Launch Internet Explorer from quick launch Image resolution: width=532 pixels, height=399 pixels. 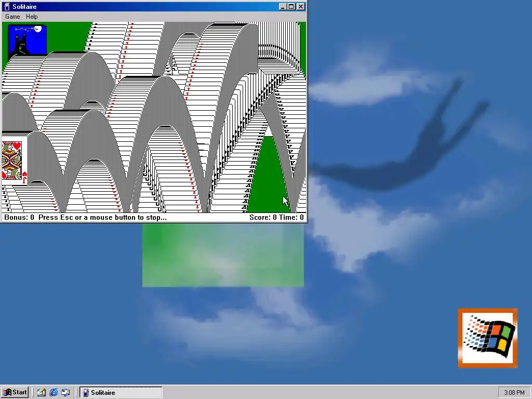point(54,393)
